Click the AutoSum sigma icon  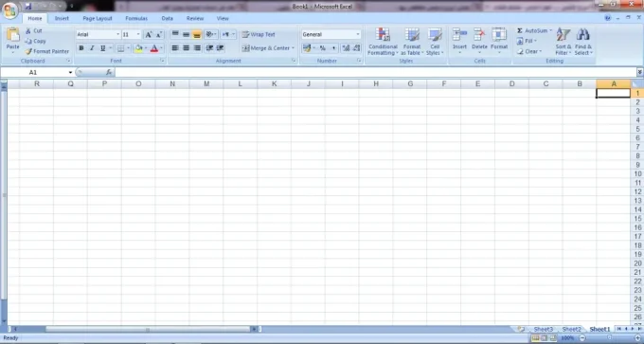tap(520, 31)
